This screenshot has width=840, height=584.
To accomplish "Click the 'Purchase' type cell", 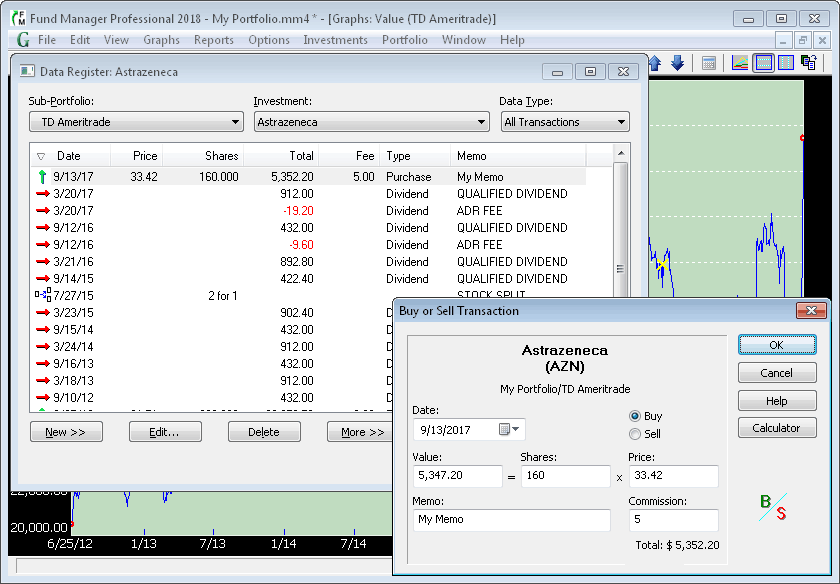I will pos(409,177).
